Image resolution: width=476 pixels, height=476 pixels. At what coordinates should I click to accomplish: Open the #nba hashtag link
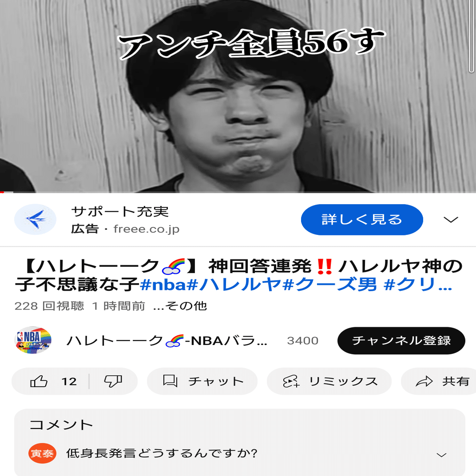[163, 285]
